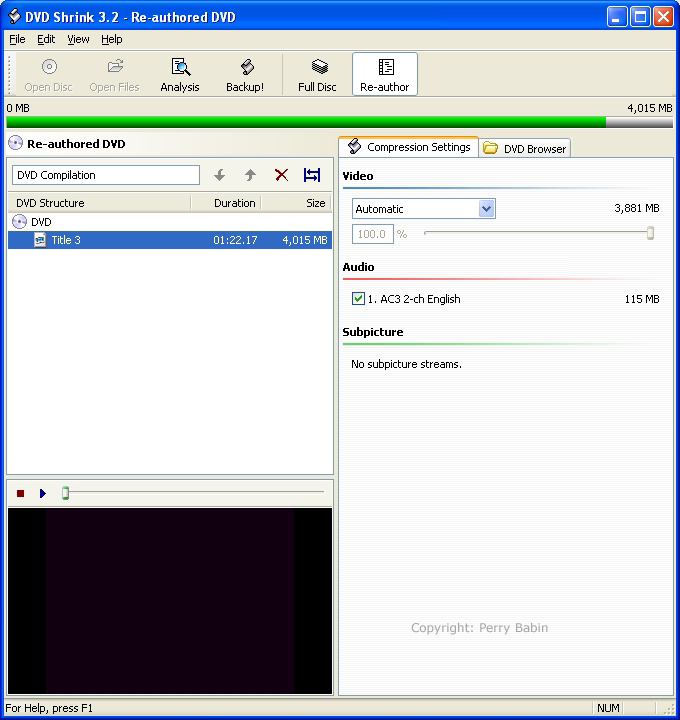The height and width of the screenshot is (720, 680).
Task: Click the NUM indicator in status bar
Action: (608, 708)
